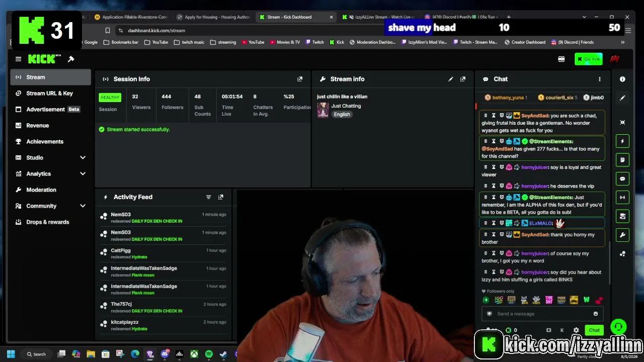The width and height of the screenshot is (644, 362).
Task: Click the Kick logo in the dashboard header
Action: 44,59
